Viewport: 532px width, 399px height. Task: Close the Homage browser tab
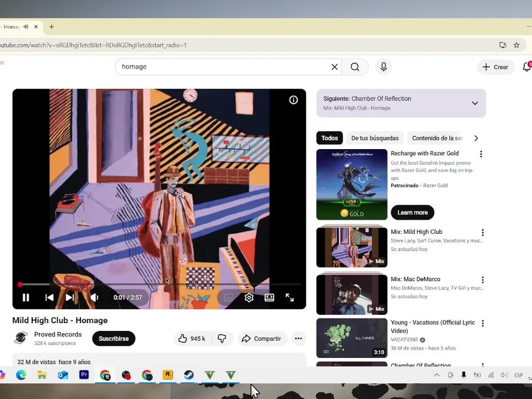click(36, 27)
